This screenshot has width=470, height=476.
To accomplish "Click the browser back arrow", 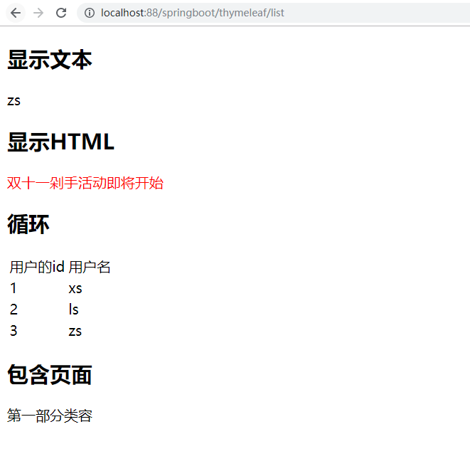I will pyautogui.click(x=16, y=13).
